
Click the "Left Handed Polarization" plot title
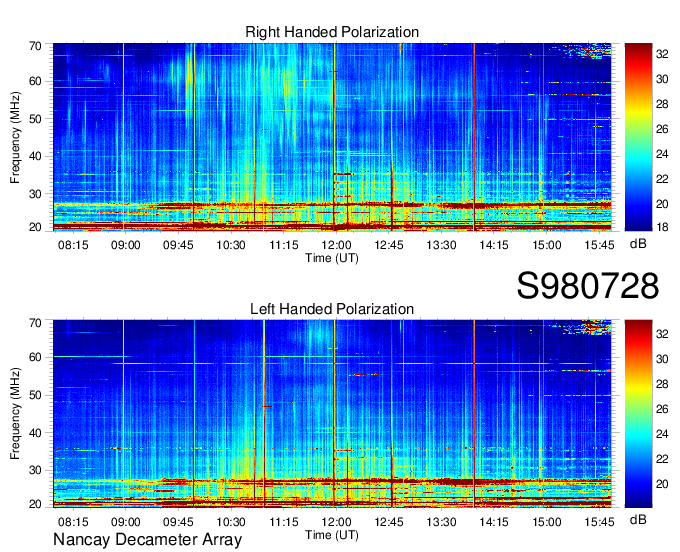(332, 309)
